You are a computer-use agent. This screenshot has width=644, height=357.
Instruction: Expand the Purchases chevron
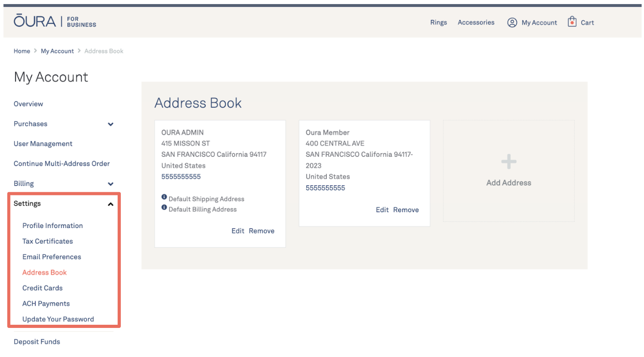pyautogui.click(x=110, y=124)
